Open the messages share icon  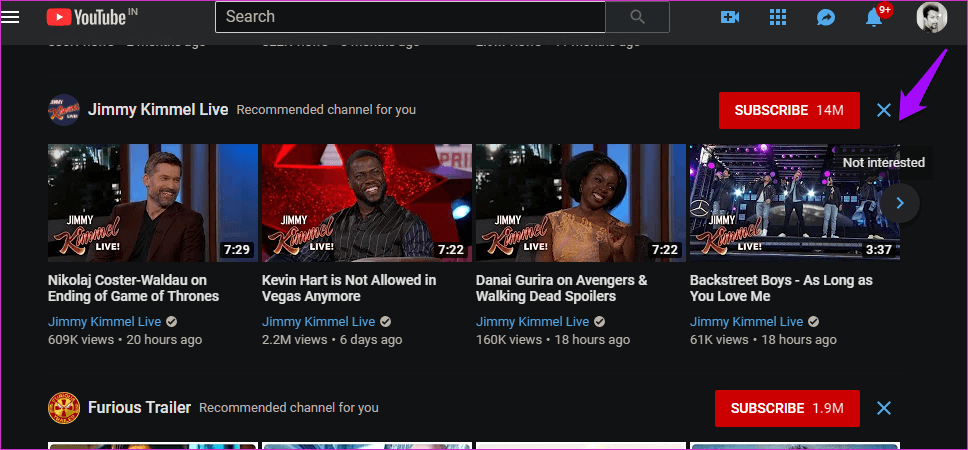(827, 17)
